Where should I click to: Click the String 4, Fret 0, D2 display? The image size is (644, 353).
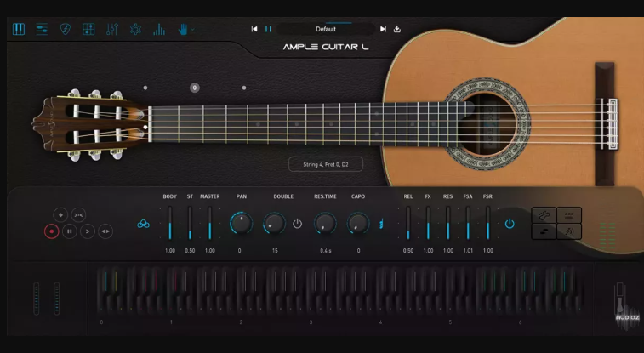[x=325, y=164]
